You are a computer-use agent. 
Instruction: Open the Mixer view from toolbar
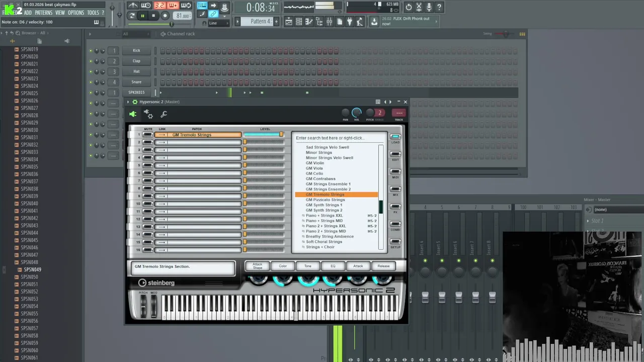(x=329, y=22)
